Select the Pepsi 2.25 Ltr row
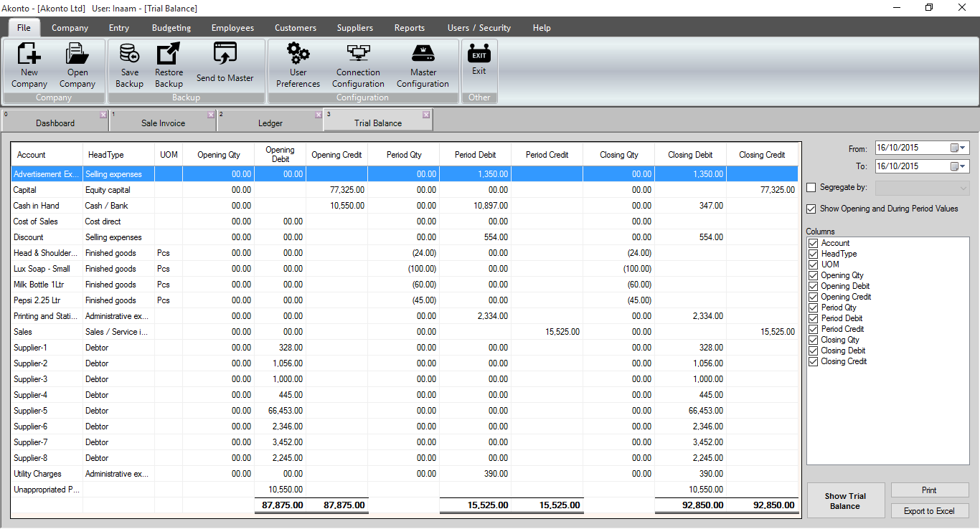Image resolution: width=980 pixels, height=529 pixels. [x=405, y=300]
